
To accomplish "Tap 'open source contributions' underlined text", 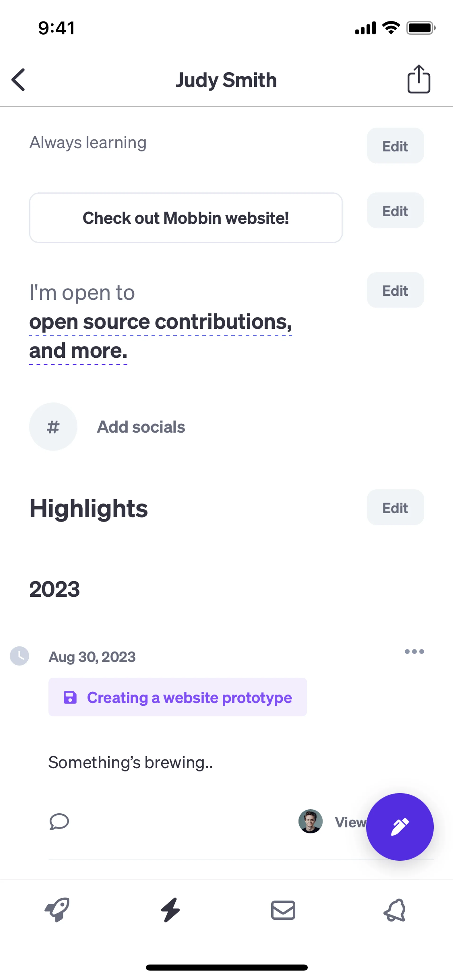I will [160, 322].
